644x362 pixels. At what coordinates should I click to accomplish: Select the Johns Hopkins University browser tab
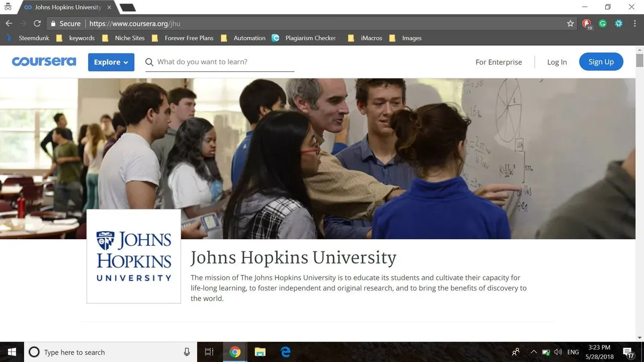[67, 8]
